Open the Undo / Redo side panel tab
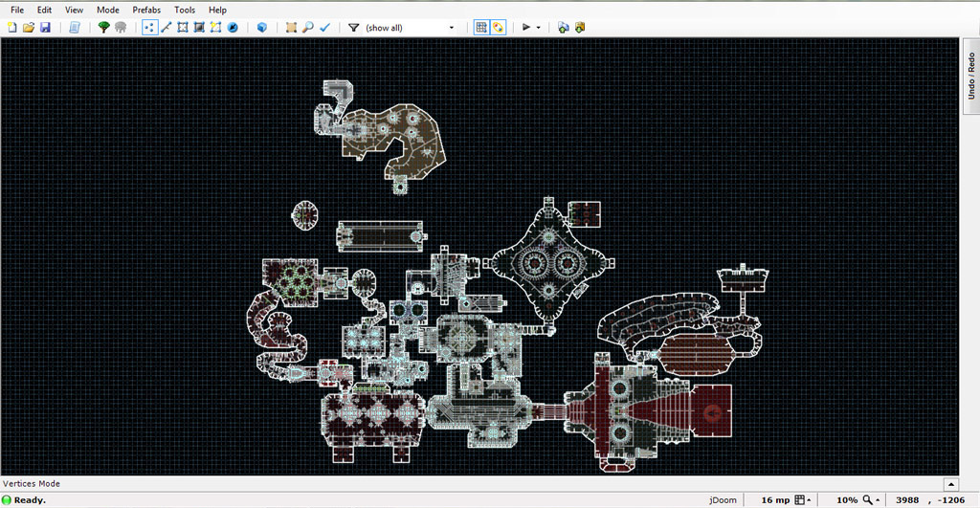Image resolution: width=980 pixels, height=508 pixels. click(970, 76)
